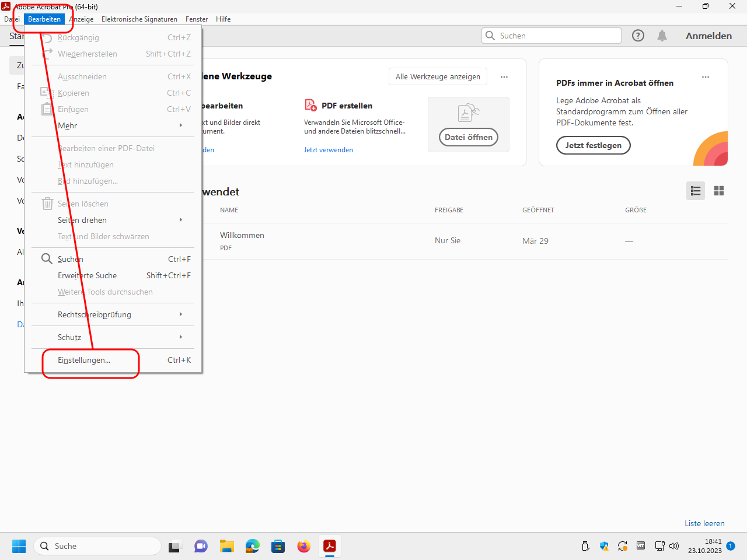Select list view for recent files
747x560 pixels.
(695, 191)
